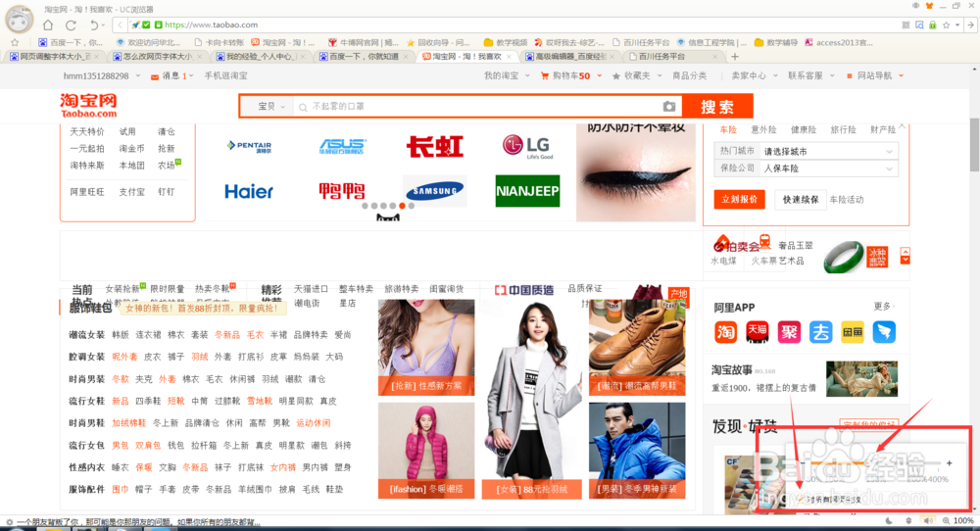The image size is (980, 531).
Task: Click the camera image-search icon
Action: click(669, 106)
